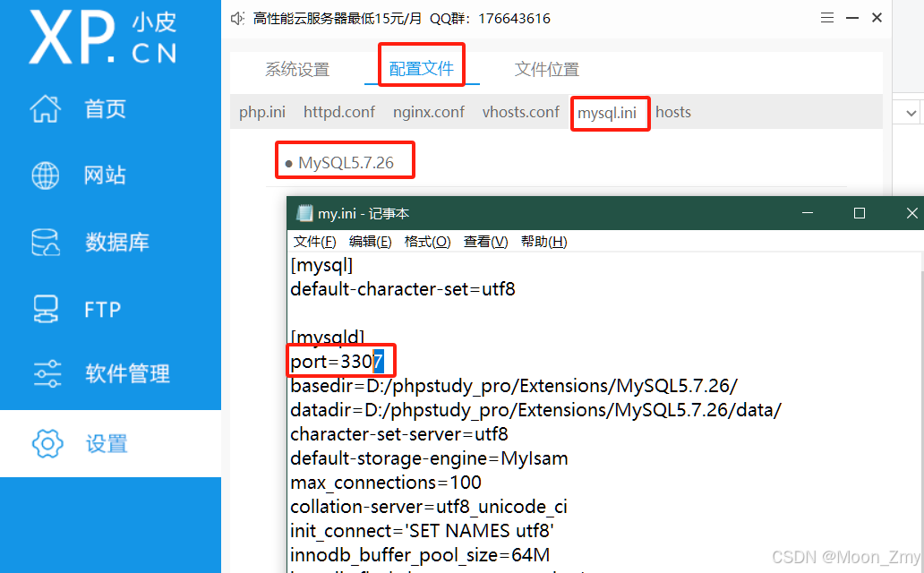Viewport: 924px width, 573px height.
Task: Select the vhosts.conf config tab
Action: point(520,112)
